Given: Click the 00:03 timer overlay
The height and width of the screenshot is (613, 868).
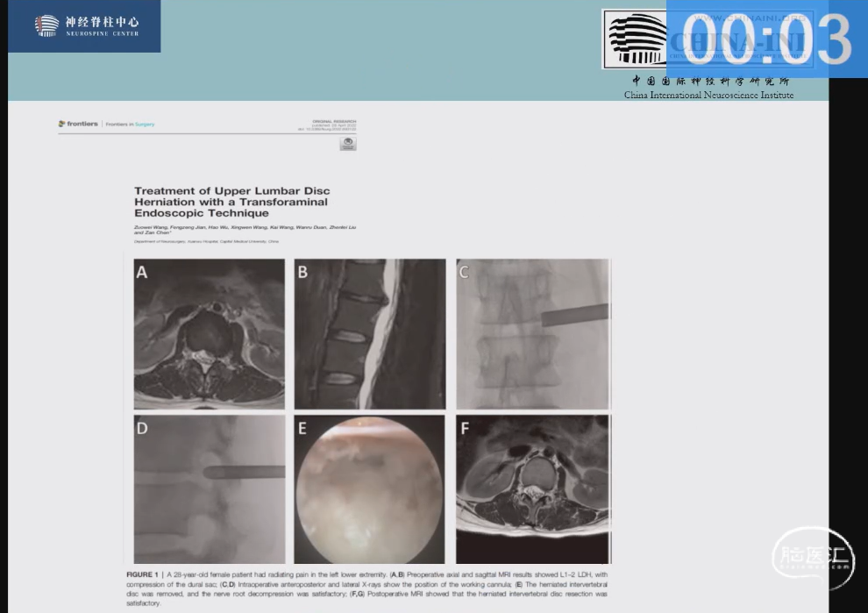Looking at the screenshot, I should pos(766,39).
